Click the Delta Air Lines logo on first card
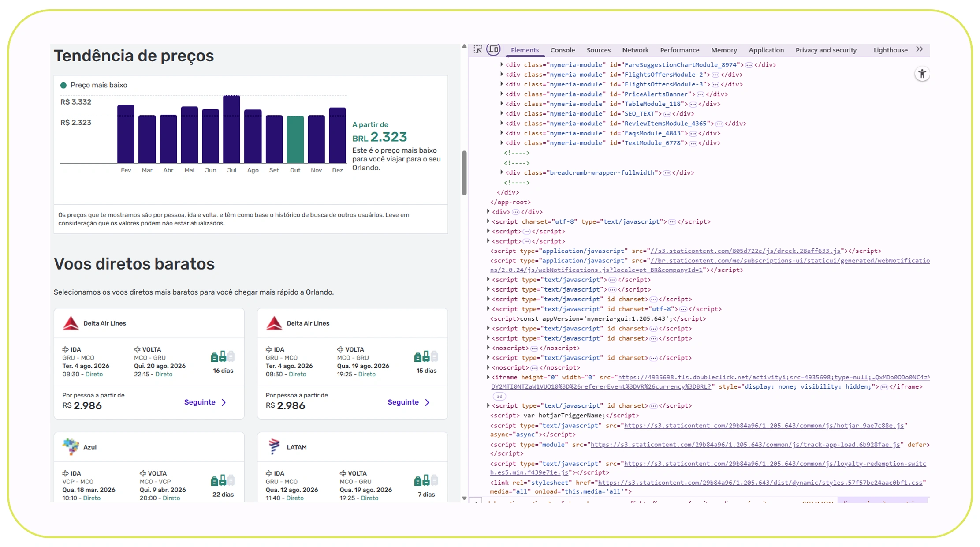Screen dimensions: 980x547 pos(72,322)
